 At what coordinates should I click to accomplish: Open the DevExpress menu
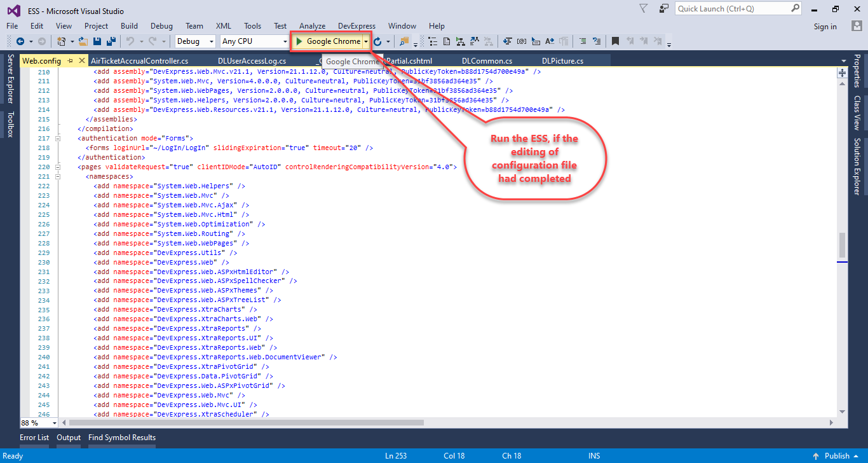356,26
